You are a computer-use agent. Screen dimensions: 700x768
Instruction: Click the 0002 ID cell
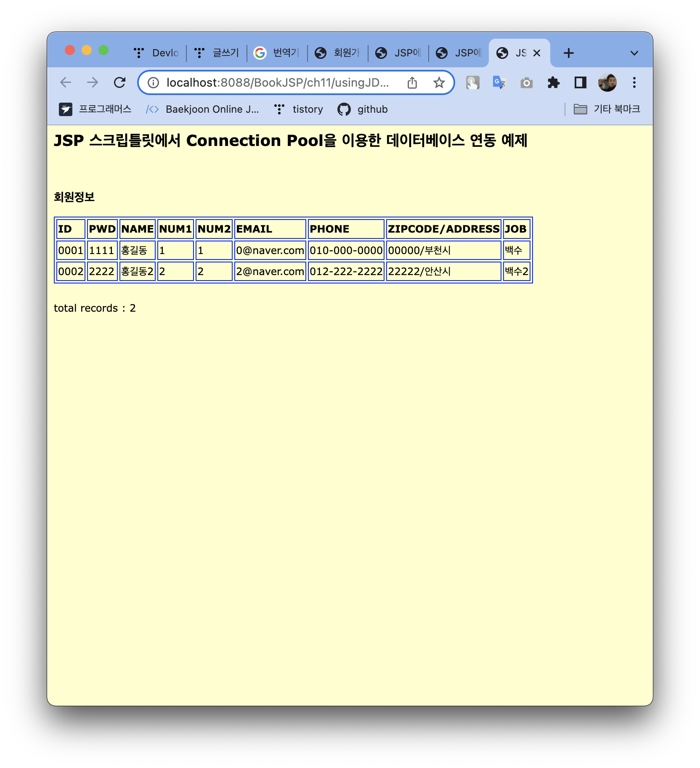71,271
